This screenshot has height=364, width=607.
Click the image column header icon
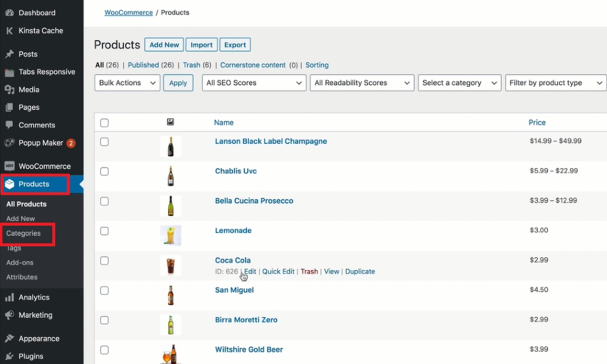pos(171,122)
